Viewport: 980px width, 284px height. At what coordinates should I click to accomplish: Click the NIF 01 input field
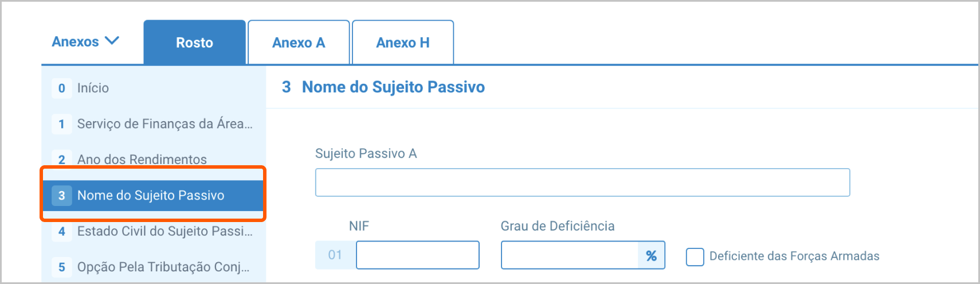click(417, 255)
